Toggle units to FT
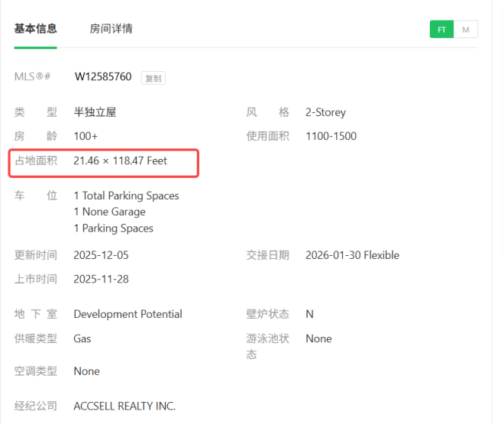The image size is (504, 424). pos(441,30)
